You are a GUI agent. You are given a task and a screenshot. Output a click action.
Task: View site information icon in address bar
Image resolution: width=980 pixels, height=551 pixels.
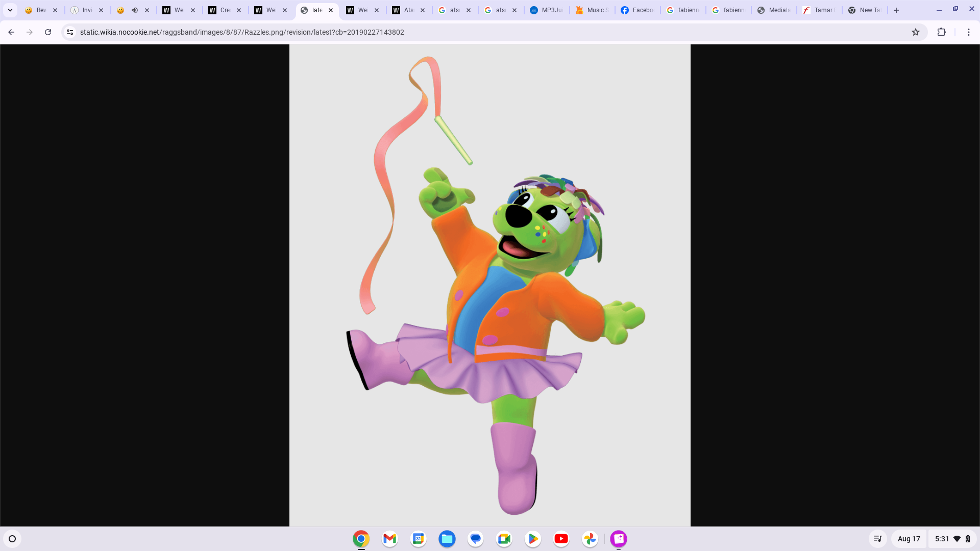[x=70, y=32]
